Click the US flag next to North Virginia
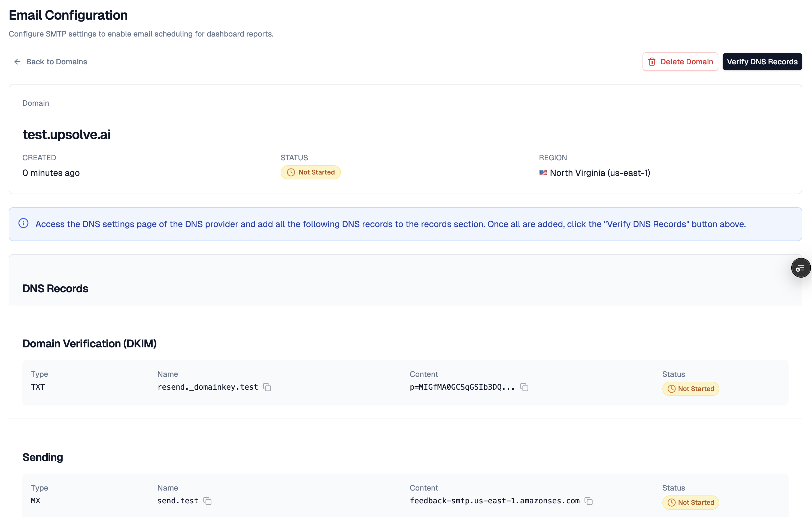This screenshot has height=517, width=812. pos(543,172)
